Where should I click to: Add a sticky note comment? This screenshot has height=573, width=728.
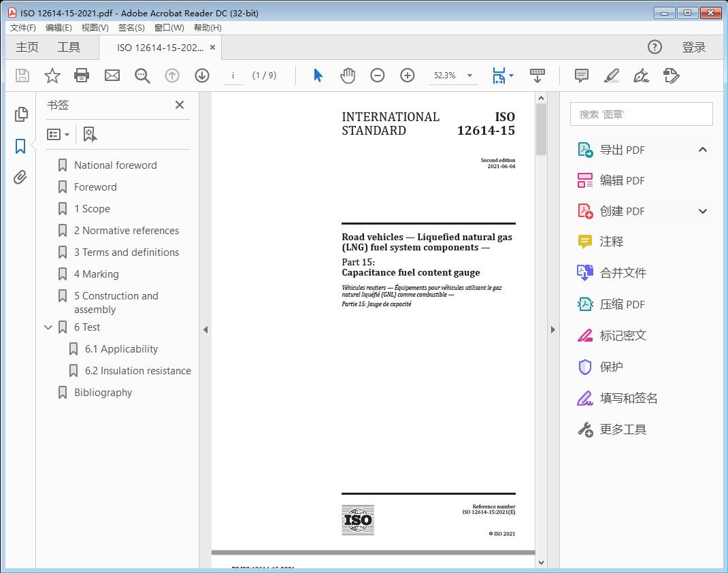click(582, 76)
